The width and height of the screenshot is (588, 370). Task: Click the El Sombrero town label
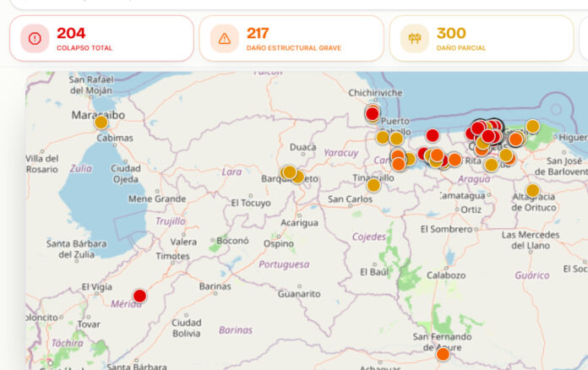pyautogui.click(x=446, y=229)
